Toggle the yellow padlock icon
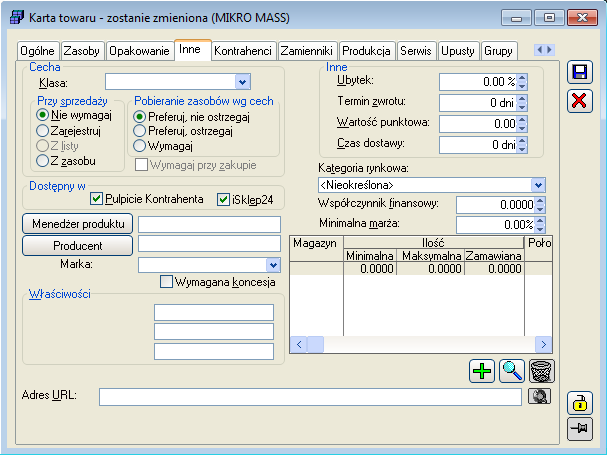This screenshot has width=607, height=455. point(580,403)
